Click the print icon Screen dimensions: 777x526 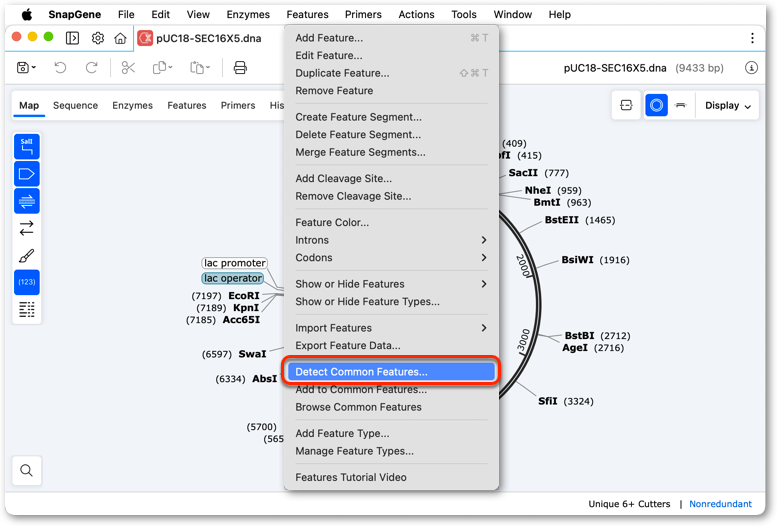click(240, 67)
